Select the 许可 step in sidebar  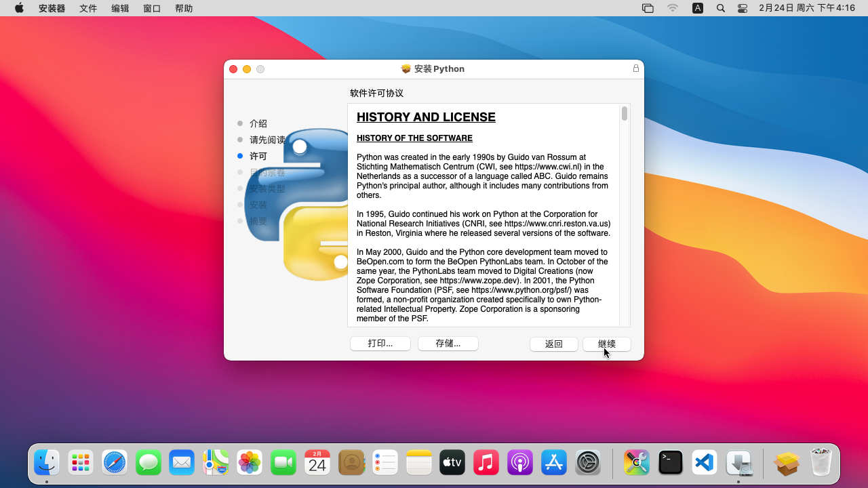258,156
